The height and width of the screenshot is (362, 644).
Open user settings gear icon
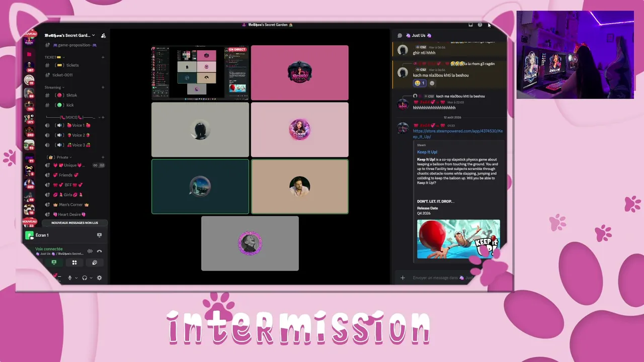[x=99, y=278]
